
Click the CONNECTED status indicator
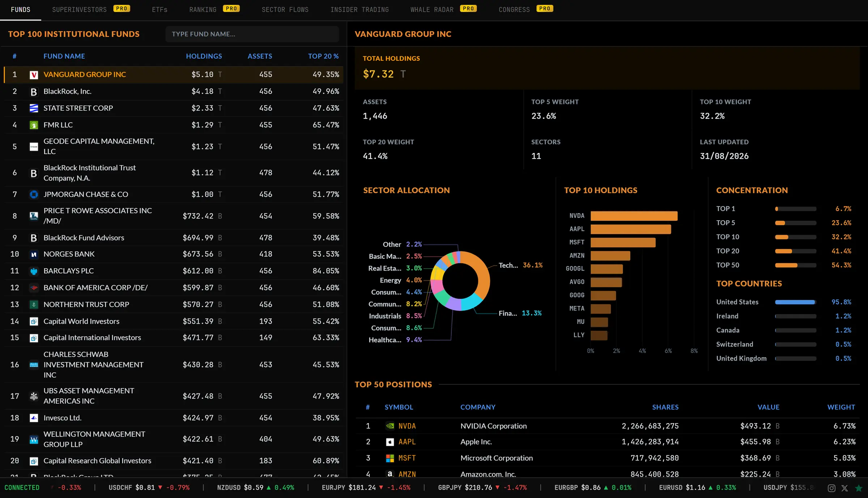tap(22, 488)
